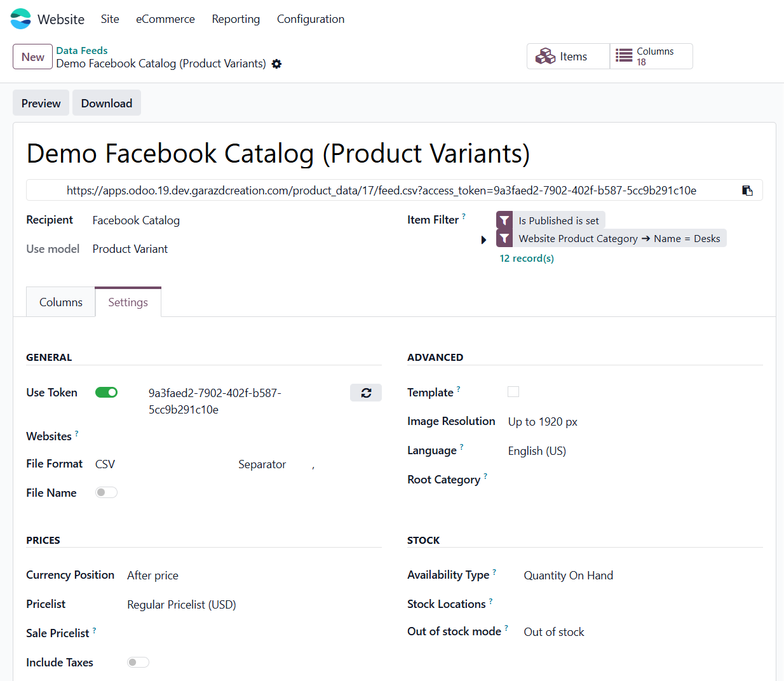The width and height of the screenshot is (784, 681).
Task: Enable the Include Taxes switch
Action: [139, 663]
